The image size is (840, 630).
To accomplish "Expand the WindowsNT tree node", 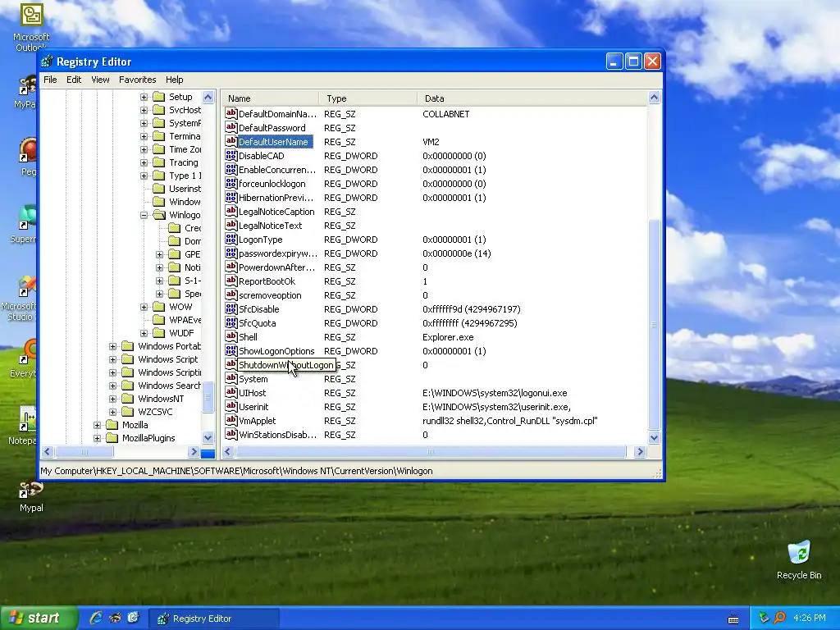I will [112, 399].
